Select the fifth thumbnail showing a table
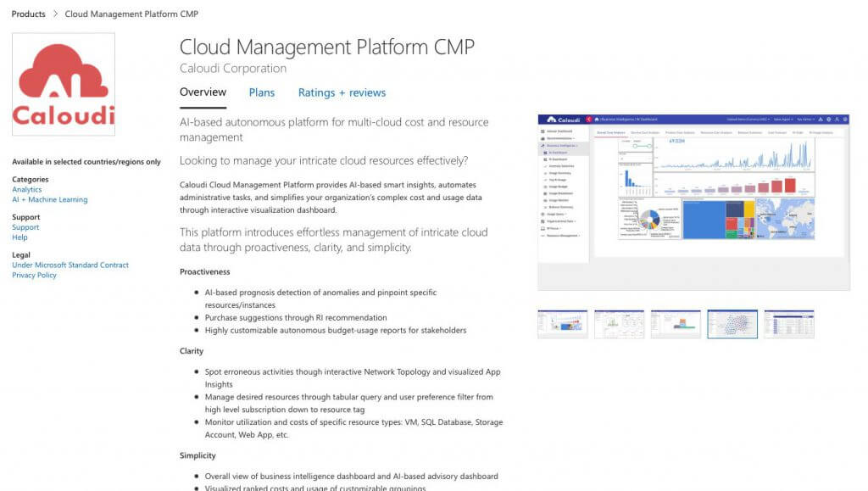The image size is (868, 491). coord(789,324)
